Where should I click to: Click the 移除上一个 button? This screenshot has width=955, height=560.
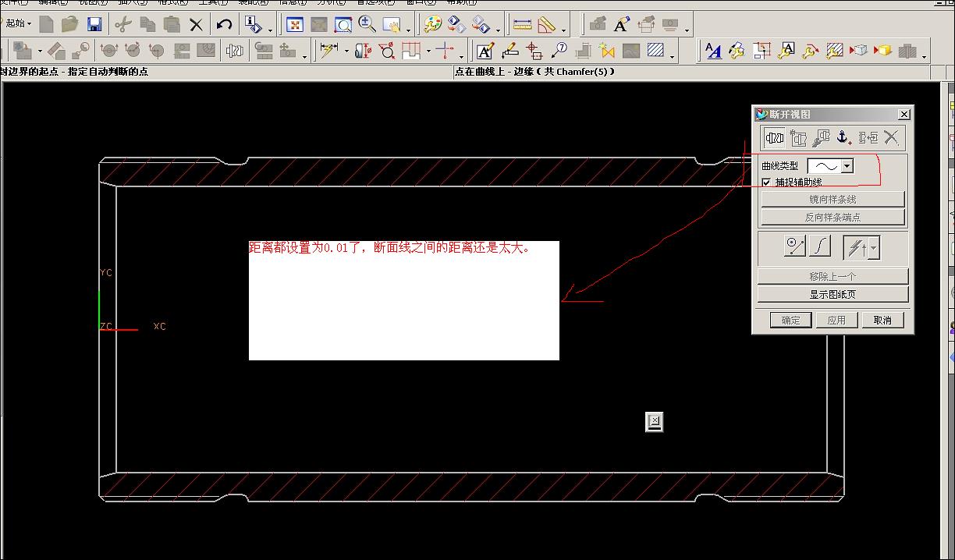833,276
